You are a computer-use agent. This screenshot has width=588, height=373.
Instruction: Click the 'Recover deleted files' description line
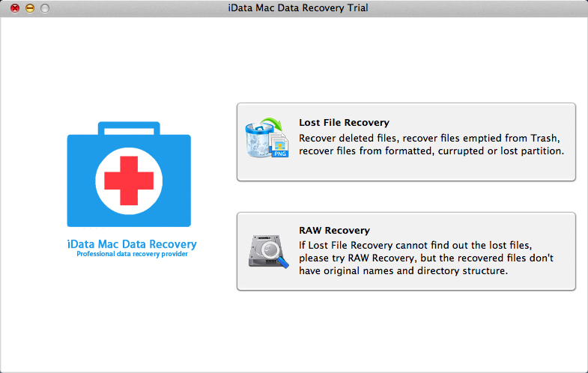429,139
